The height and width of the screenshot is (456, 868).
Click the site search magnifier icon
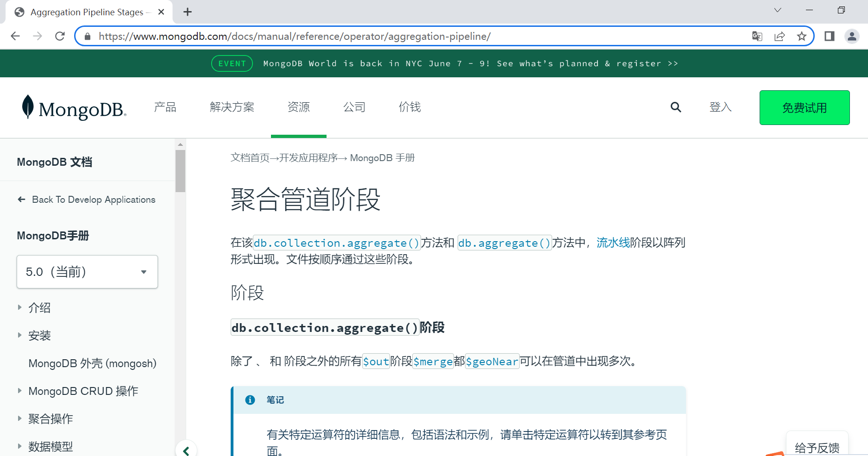click(676, 107)
